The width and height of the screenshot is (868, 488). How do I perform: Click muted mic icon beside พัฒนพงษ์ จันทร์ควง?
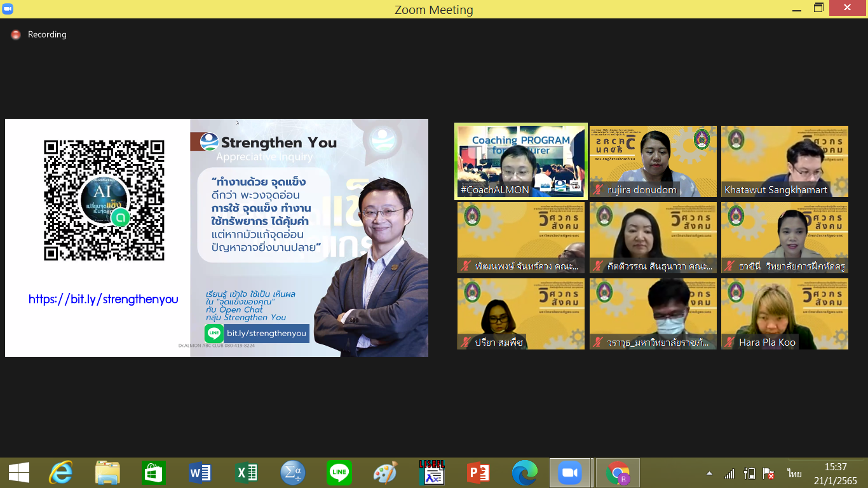coord(466,266)
